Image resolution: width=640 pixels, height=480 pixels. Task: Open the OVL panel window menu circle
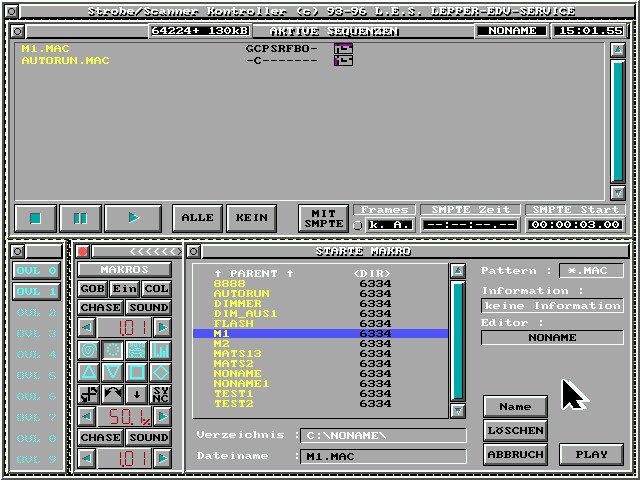click(x=18, y=251)
